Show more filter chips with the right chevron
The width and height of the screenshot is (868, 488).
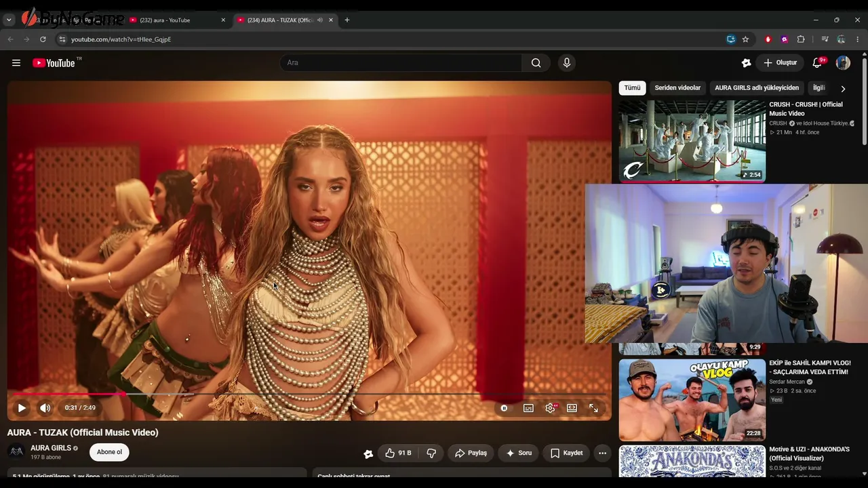pyautogui.click(x=843, y=89)
